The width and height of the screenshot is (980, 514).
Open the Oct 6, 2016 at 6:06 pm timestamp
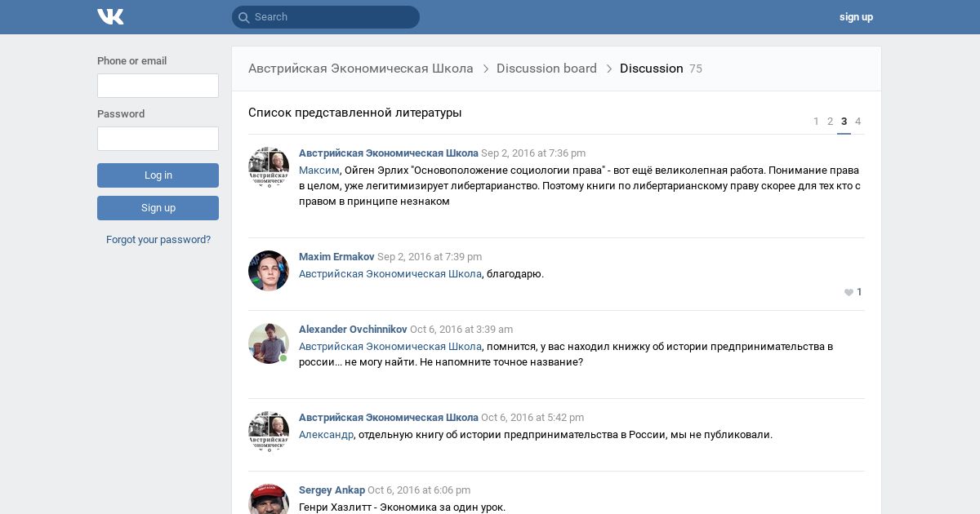pyautogui.click(x=419, y=490)
